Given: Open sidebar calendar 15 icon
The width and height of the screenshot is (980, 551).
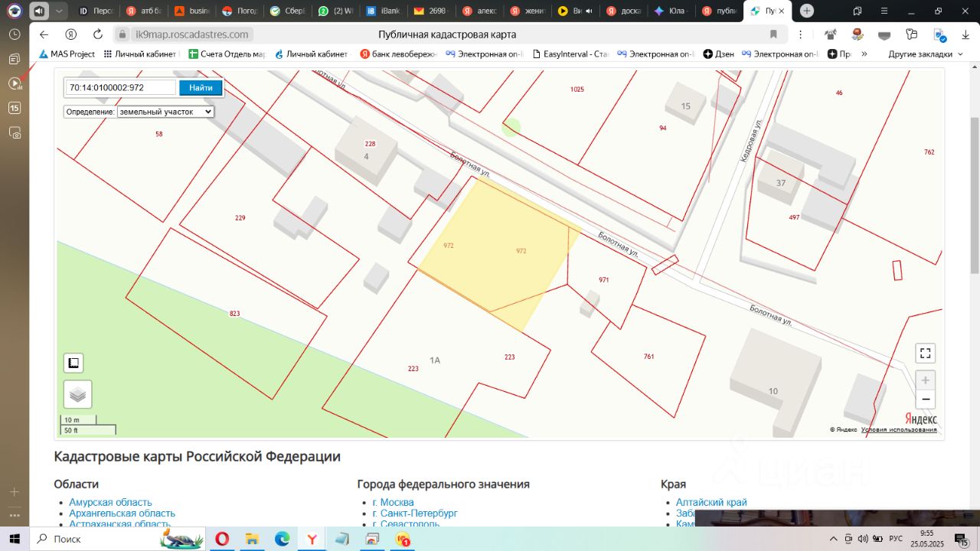Looking at the screenshot, I should click(14, 108).
